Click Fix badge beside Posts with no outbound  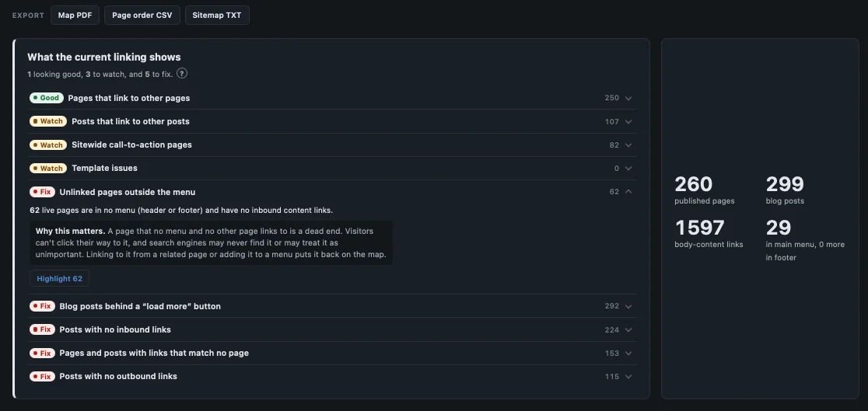click(x=42, y=376)
